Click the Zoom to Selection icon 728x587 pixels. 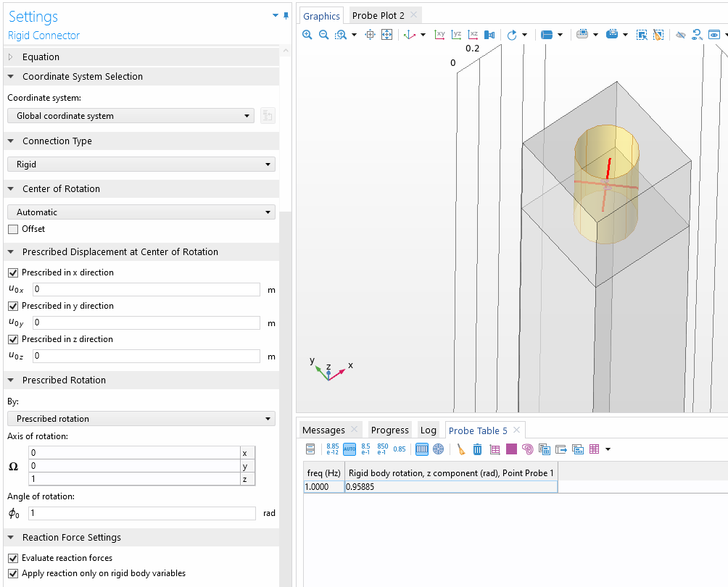(370, 35)
